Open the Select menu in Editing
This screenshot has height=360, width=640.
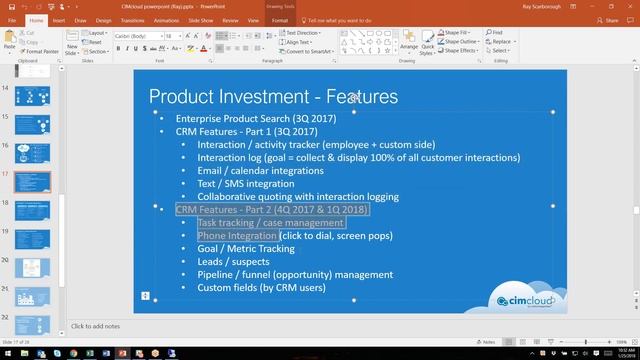(498, 51)
